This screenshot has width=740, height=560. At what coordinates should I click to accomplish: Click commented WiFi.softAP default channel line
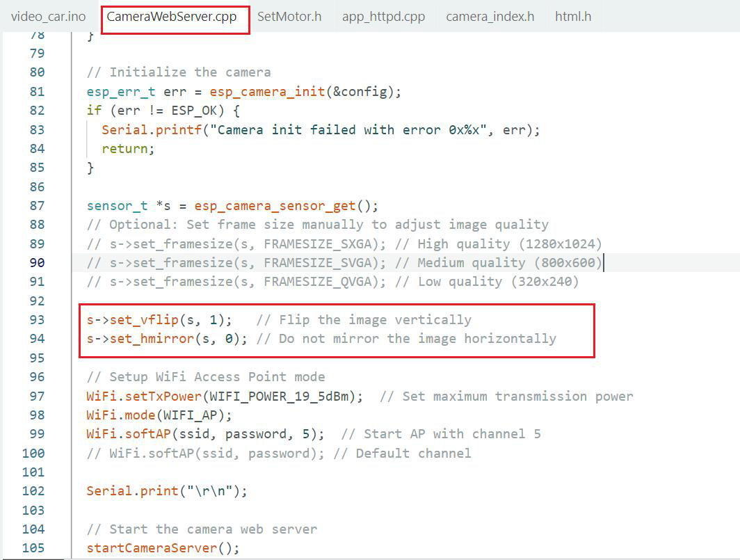point(279,454)
